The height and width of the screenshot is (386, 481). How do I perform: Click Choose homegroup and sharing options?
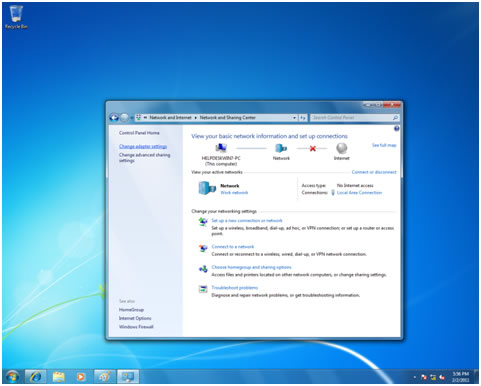click(251, 267)
